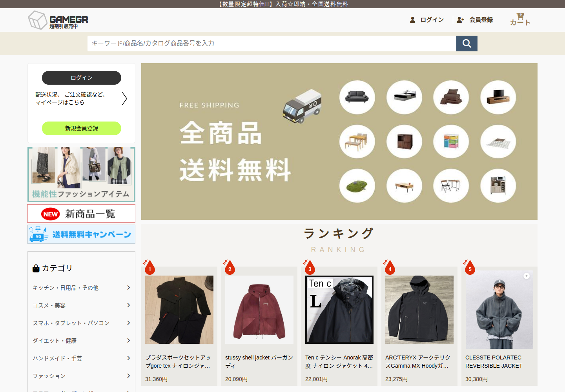
Task: Click the GAMEGR cube logo
Action: click(58, 20)
